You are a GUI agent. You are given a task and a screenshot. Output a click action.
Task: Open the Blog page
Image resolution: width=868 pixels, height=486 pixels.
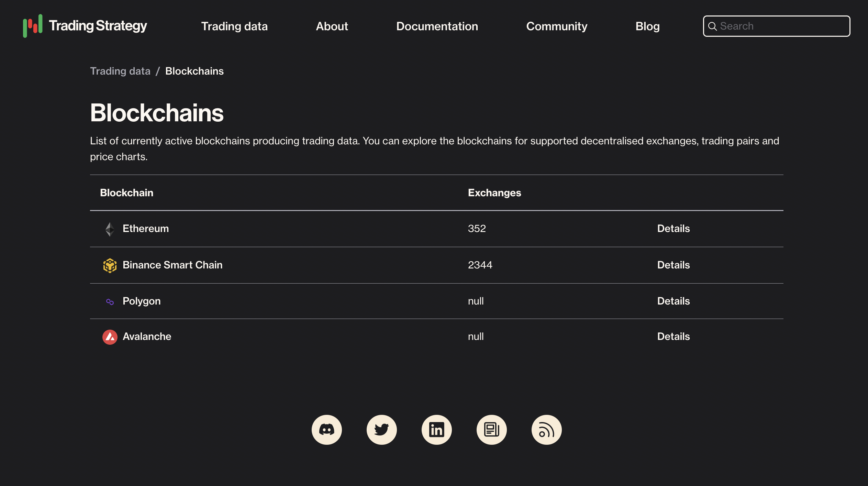pyautogui.click(x=648, y=26)
